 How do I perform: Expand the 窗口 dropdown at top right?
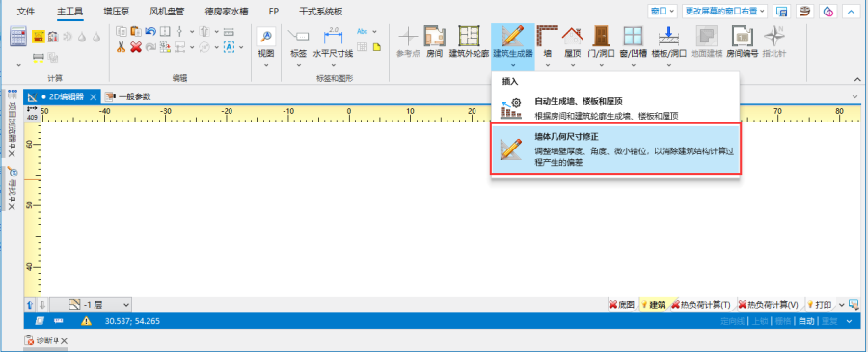click(x=664, y=11)
